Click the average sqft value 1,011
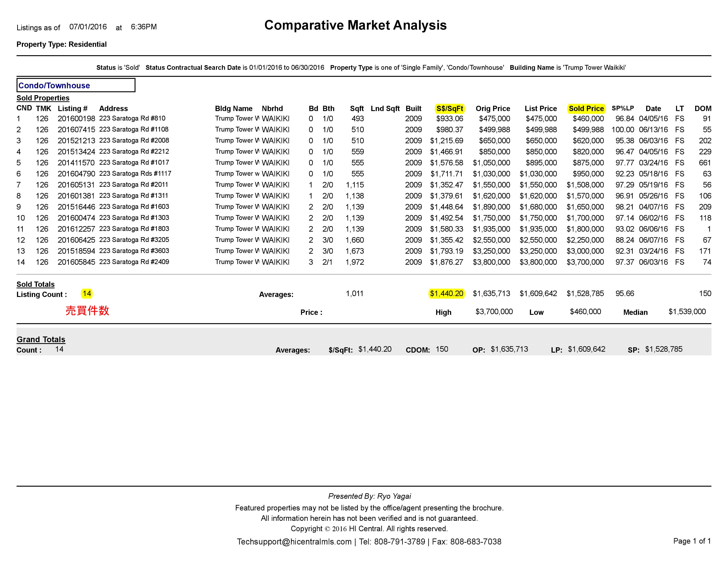The width and height of the screenshot is (728, 563). click(354, 293)
